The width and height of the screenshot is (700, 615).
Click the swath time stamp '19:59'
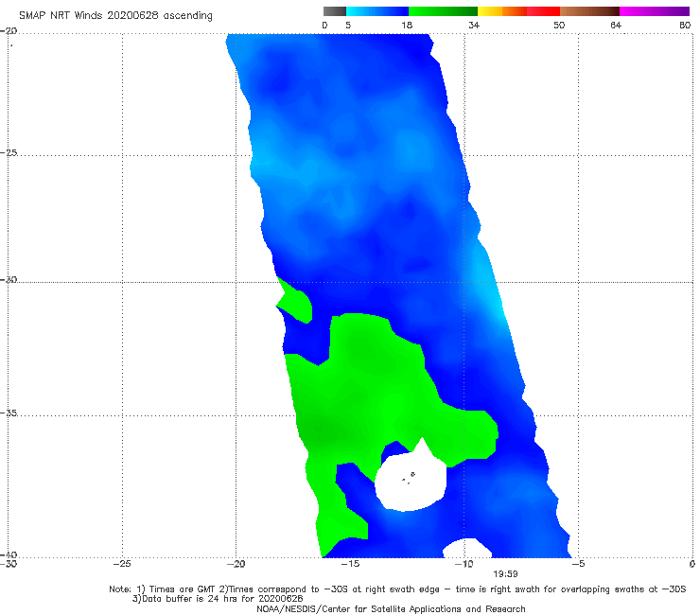click(505, 574)
